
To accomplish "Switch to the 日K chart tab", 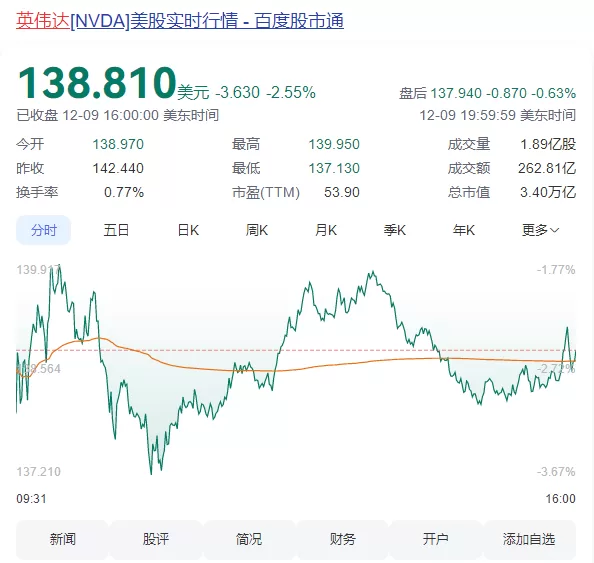I will 188,230.
